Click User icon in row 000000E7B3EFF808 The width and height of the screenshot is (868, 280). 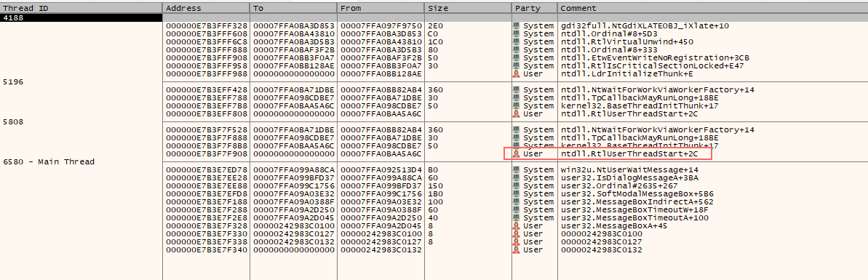(x=517, y=114)
